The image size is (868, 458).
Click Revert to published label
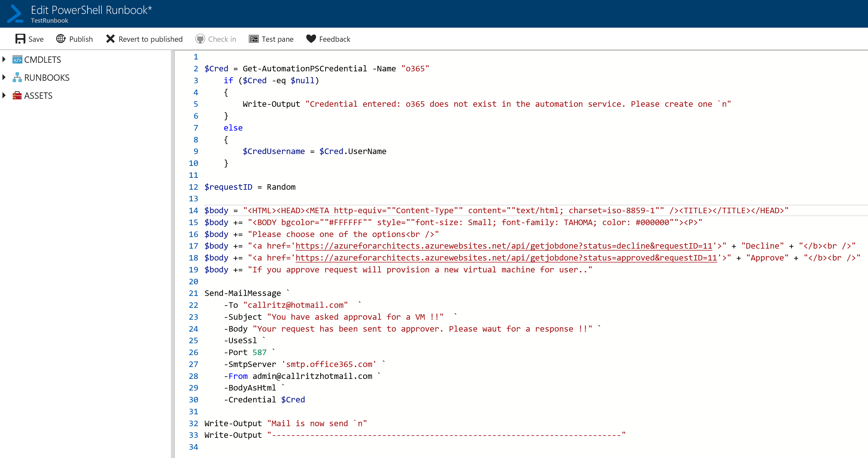click(151, 39)
